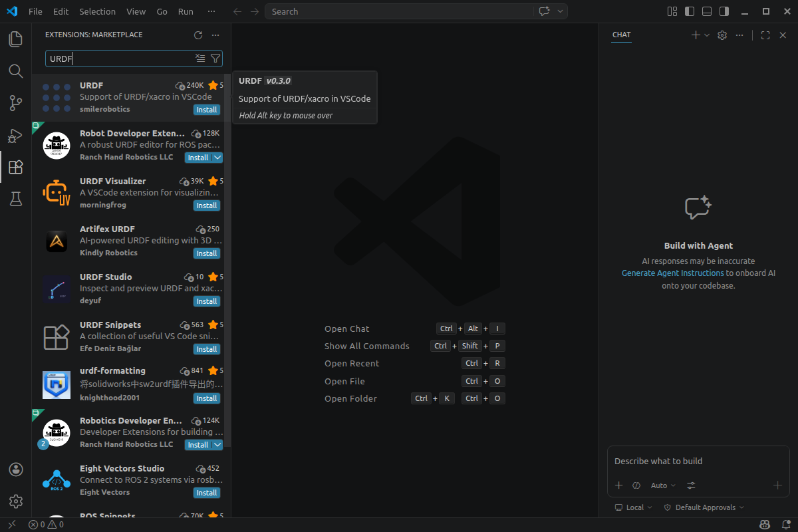Show errors and warnings in status bar

pos(46,525)
